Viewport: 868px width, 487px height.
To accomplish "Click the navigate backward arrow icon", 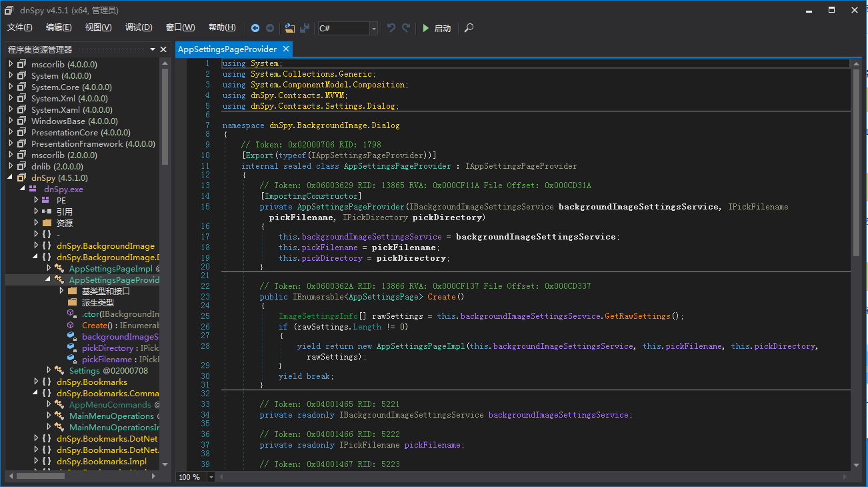I will point(255,28).
